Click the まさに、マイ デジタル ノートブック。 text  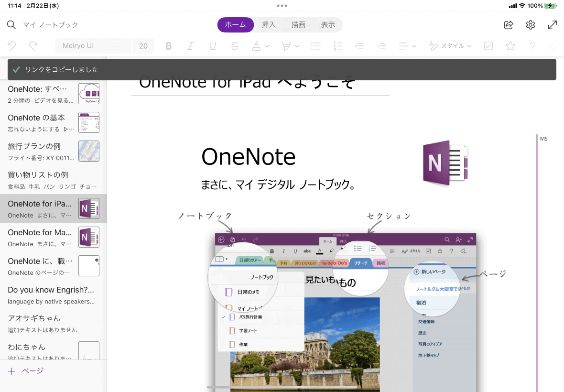click(278, 185)
